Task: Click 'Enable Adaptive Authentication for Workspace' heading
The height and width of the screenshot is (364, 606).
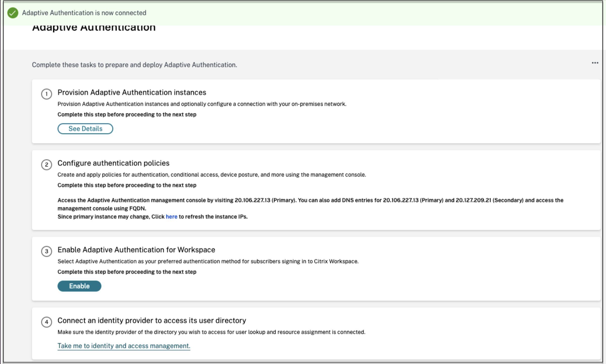Action: pyautogui.click(x=136, y=250)
